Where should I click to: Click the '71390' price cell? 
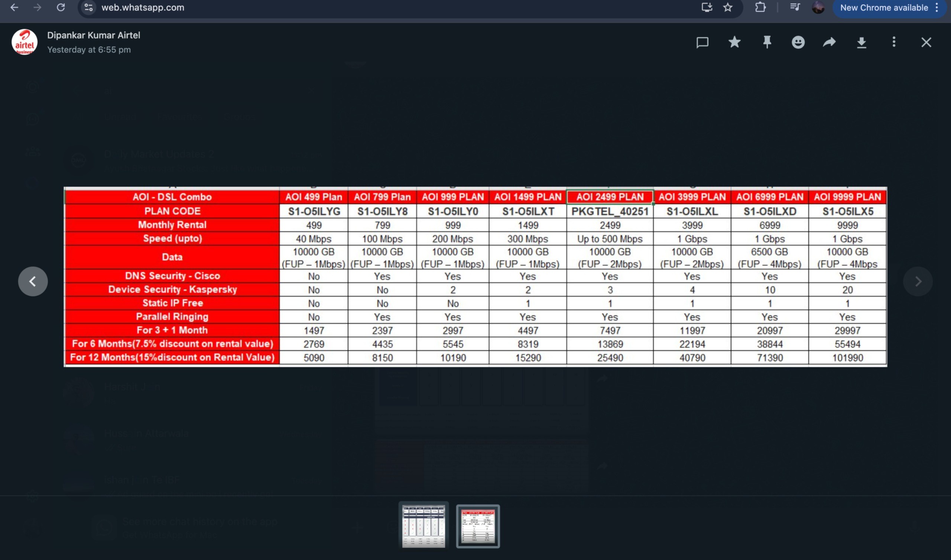[x=770, y=358]
